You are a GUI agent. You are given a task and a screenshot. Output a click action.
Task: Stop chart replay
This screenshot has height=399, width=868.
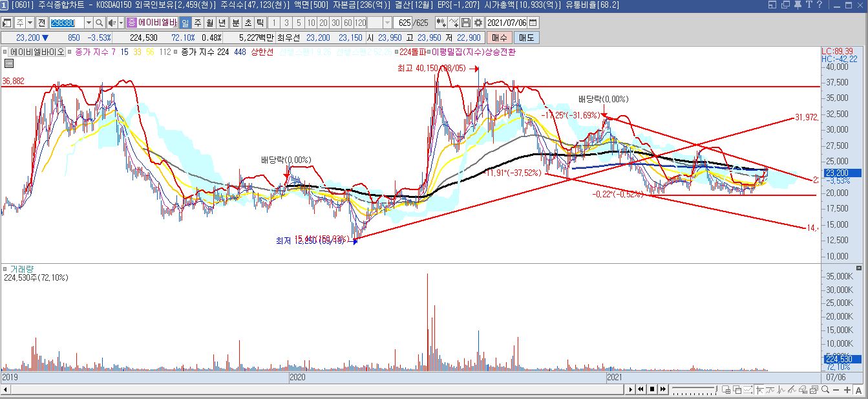pyautogui.click(x=652, y=389)
